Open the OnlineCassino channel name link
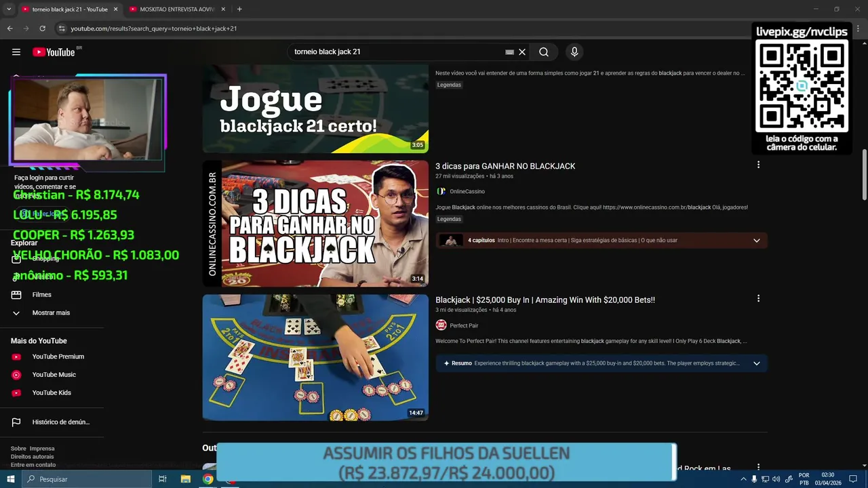The height and width of the screenshot is (488, 868). pyautogui.click(x=467, y=192)
